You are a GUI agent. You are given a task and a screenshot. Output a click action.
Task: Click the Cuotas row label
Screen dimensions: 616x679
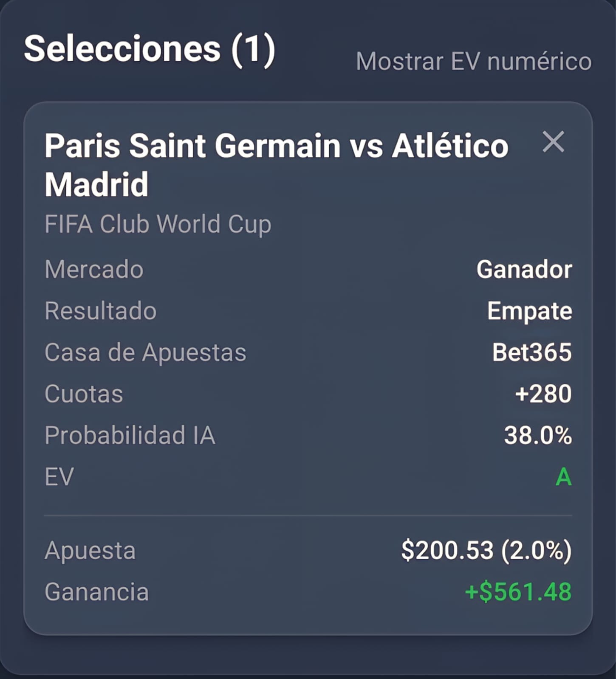pyautogui.click(x=84, y=394)
